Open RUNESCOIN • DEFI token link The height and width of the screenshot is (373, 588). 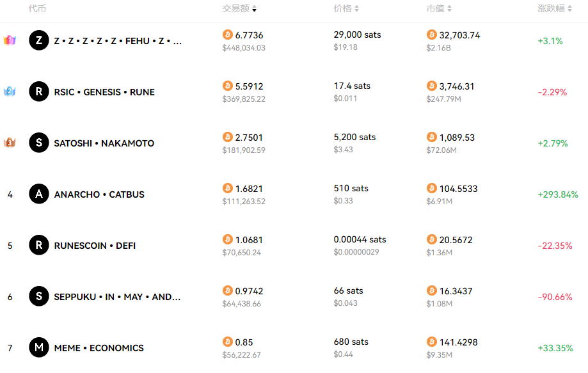pos(95,246)
